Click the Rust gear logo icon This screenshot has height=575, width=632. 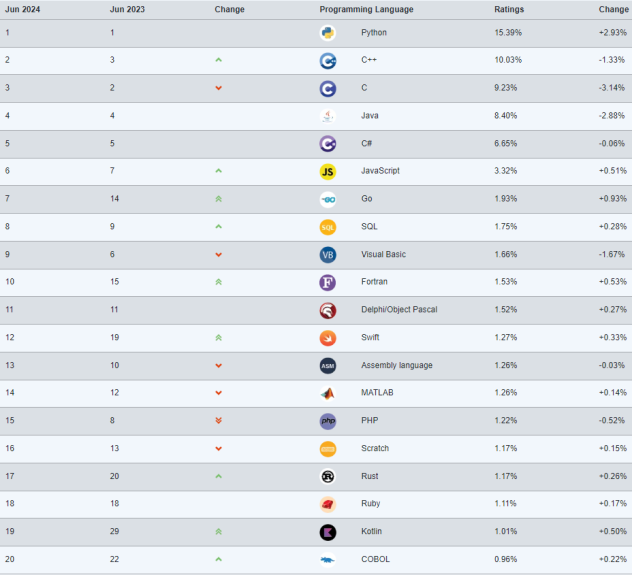point(327,476)
